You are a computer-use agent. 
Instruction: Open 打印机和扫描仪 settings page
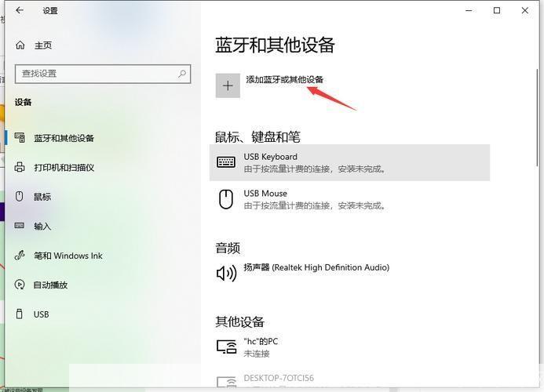(x=64, y=168)
